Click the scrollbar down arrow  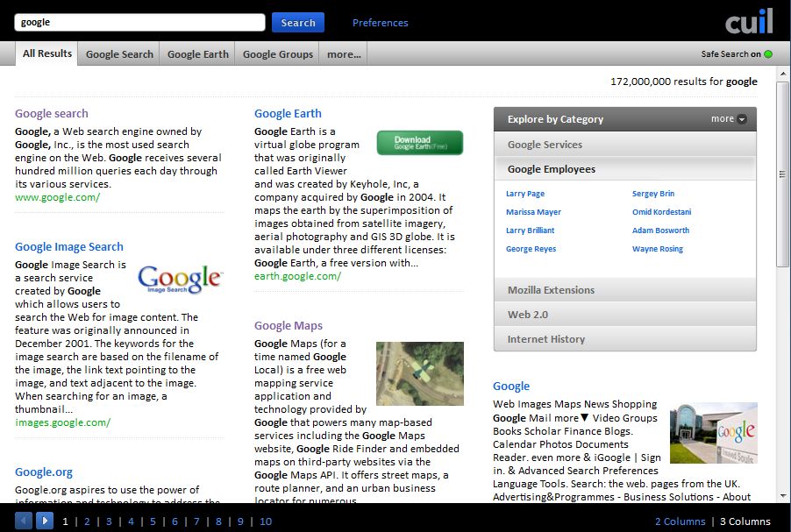click(x=782, y=496)
